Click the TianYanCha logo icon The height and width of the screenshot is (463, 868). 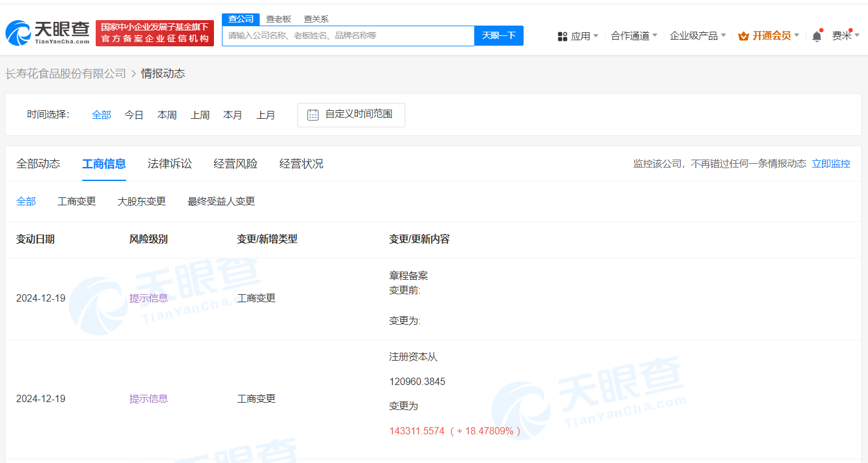18,34
